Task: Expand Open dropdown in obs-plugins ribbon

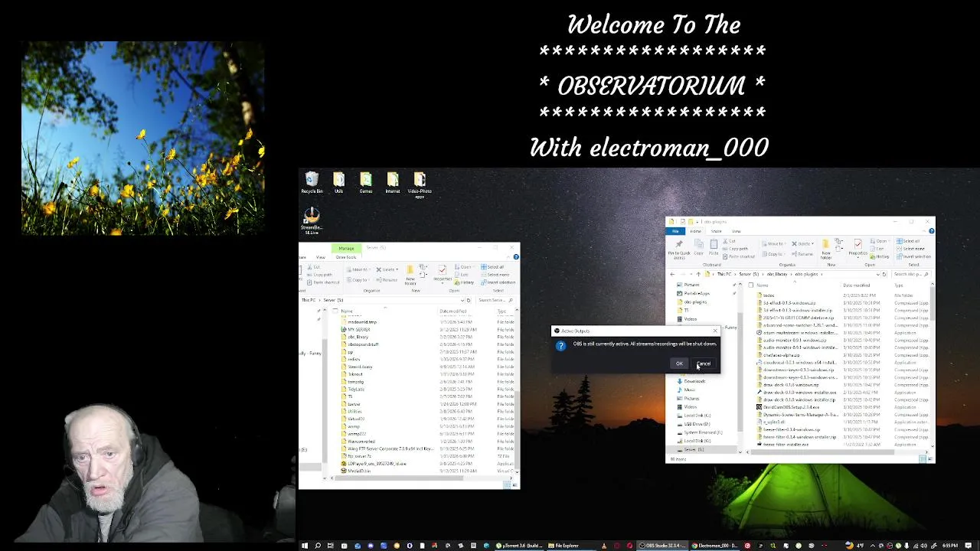Action: pyautogui.click(x=889, y=241)
